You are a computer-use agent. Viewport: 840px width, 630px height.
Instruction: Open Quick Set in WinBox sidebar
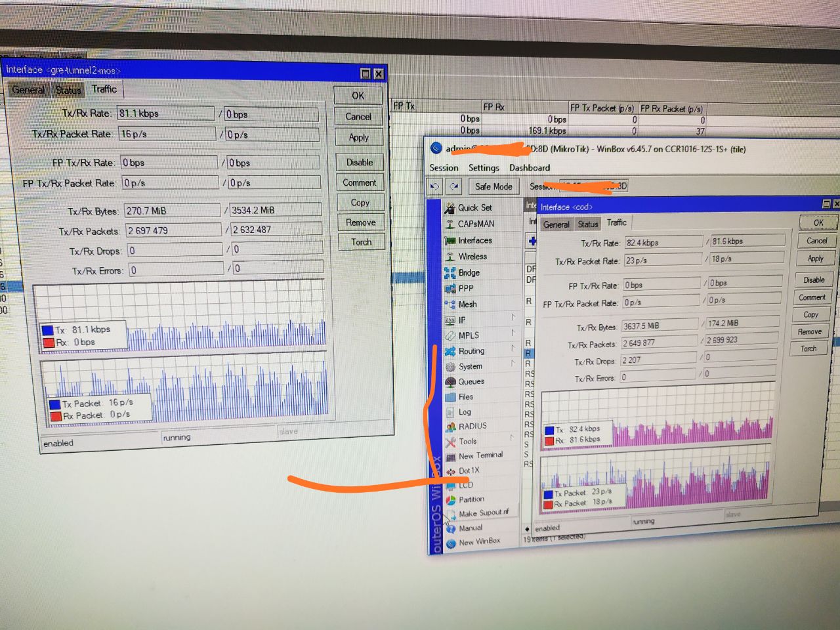475,207
